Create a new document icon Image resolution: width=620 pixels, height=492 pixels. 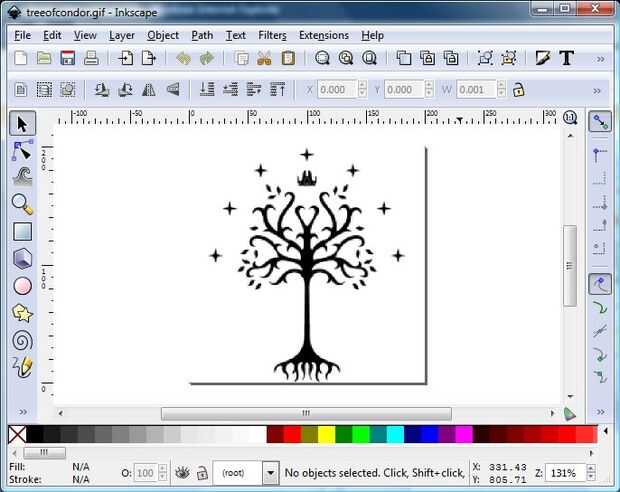pos(21,58)
